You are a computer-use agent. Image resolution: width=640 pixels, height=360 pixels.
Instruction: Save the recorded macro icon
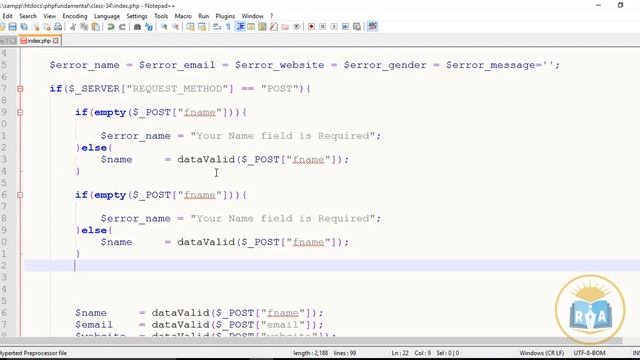357,27
